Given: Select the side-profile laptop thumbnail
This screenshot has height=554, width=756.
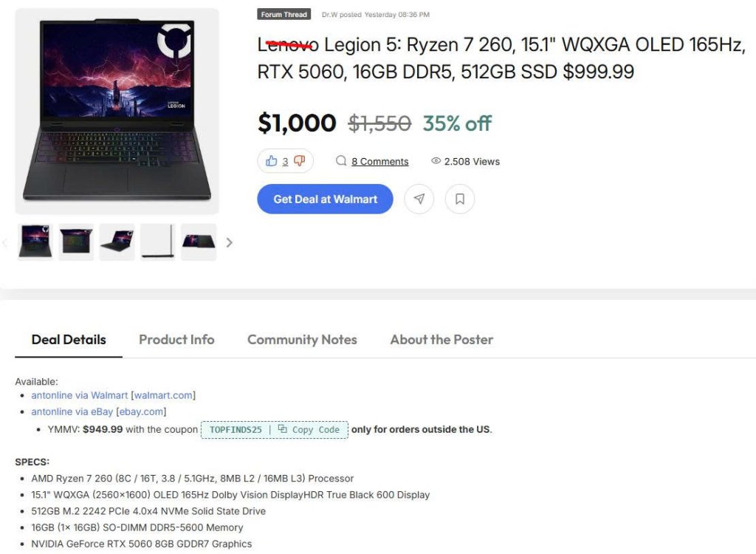Looking at the screenshot, I should (158, 242).
